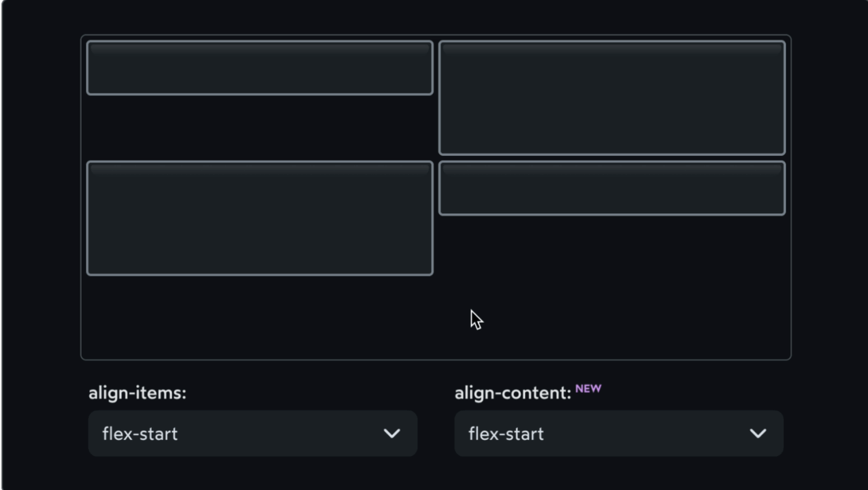868x490 pixels.
Task: Click blank background right of align-items label
Action: click(x=306, y=393)
